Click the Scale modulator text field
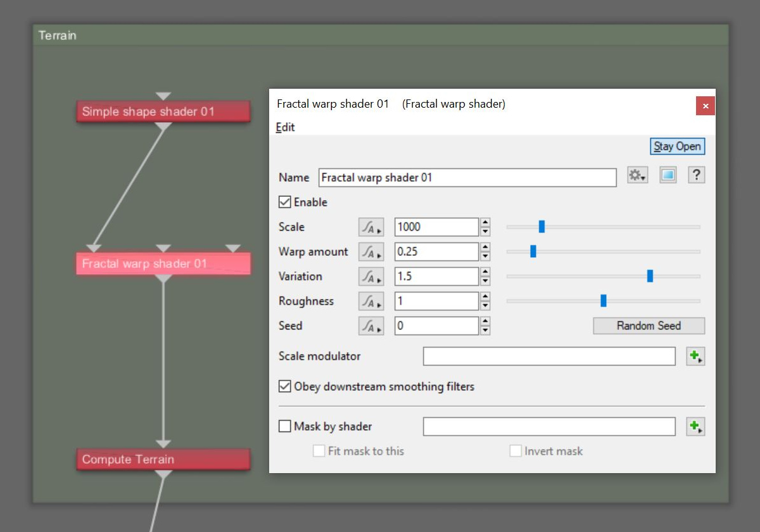The image size is (760, 532). tap(549, 357)
